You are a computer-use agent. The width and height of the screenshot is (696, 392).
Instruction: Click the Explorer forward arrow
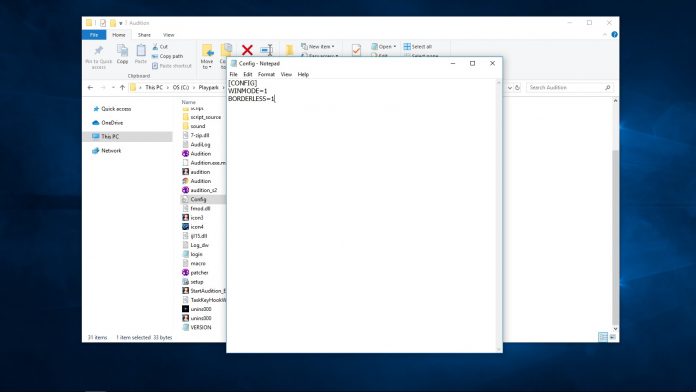tap(103, 87)
